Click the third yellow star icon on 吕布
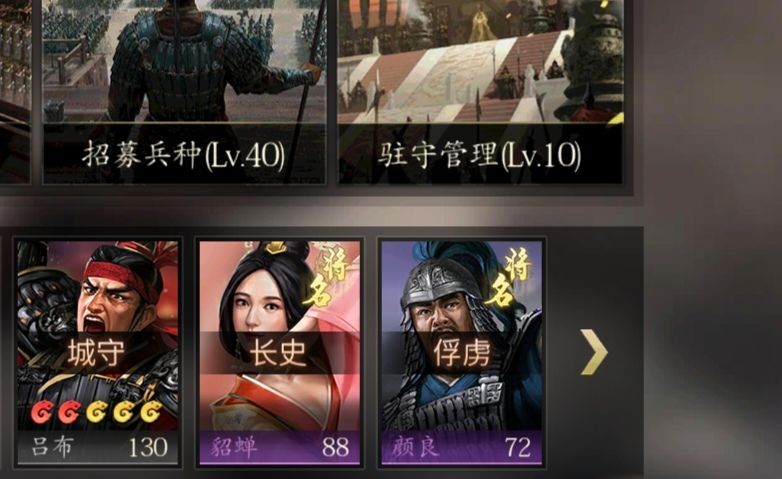782x479 pixels. point(97,412)
